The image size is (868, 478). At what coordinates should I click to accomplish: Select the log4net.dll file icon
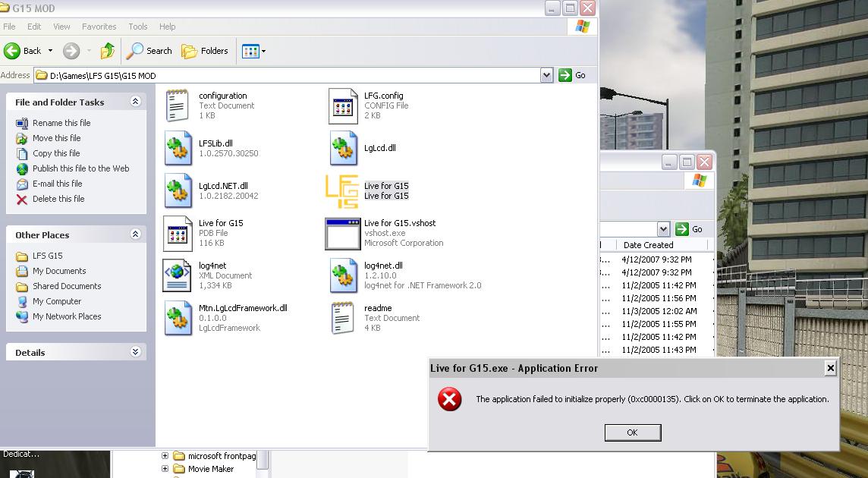(343, 275)
